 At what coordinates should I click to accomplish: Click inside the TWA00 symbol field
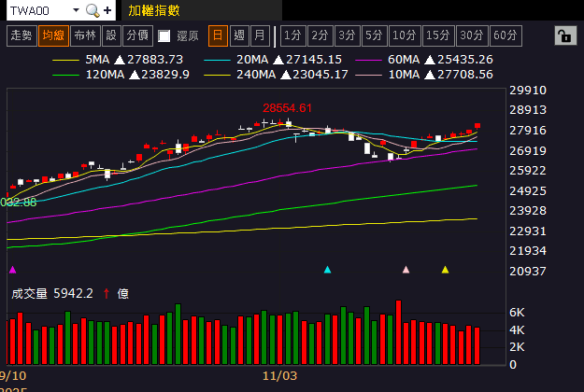tap(39, 10)
